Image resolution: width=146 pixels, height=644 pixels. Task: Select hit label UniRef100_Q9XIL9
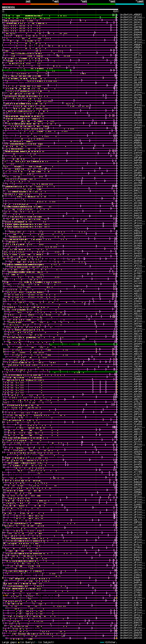tap(131, 57)
